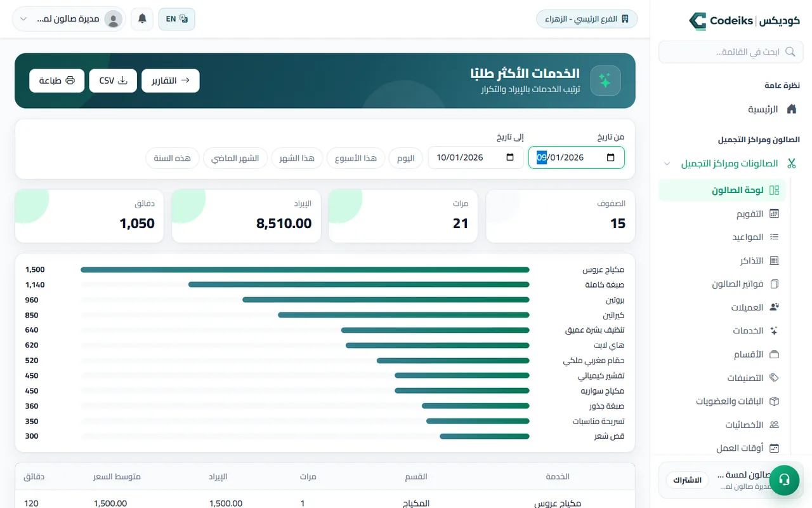
Task: Switch language with the EN button
Action: coord(176,19)
